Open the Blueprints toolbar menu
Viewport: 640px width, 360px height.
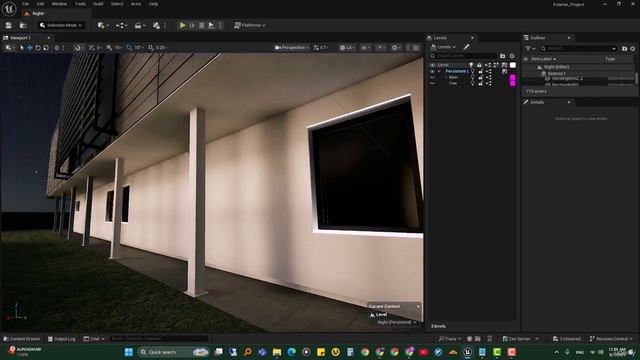tap(121, 25)
